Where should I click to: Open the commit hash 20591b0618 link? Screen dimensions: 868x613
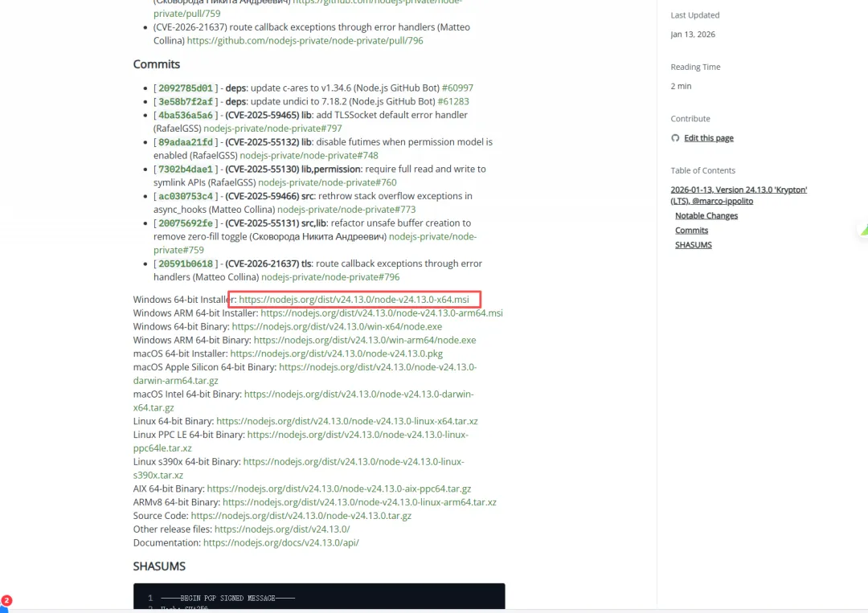coord(186,264)
